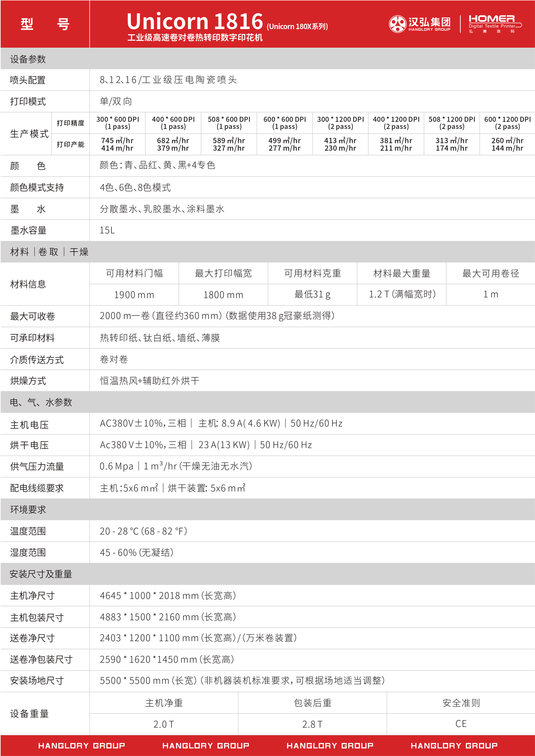Select the 恒温热风+辅助红外烘干 value
This screenshot has width=535, height=756.
tap(149, 380)
